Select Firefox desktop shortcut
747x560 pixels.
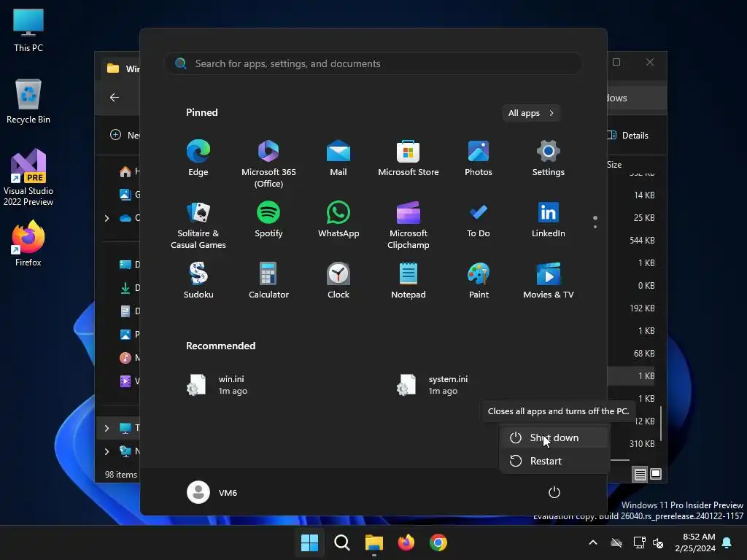pyautogui.click(x=28, y=244)
